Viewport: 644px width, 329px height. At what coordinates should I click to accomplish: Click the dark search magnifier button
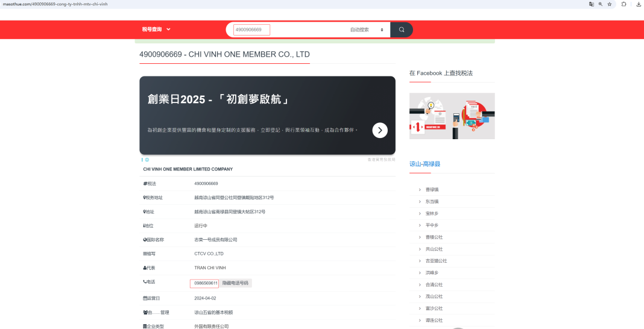(x=401, y=30)
